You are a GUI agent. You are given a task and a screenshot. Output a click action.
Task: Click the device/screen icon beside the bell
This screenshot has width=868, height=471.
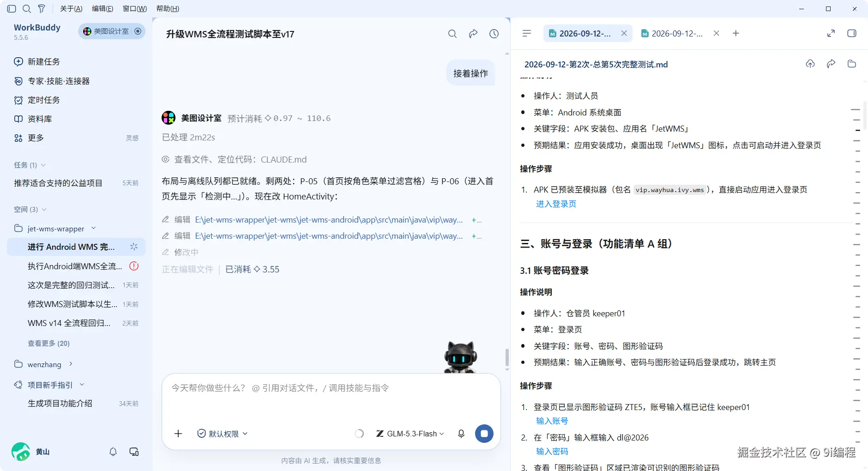(x=134, y=452)
